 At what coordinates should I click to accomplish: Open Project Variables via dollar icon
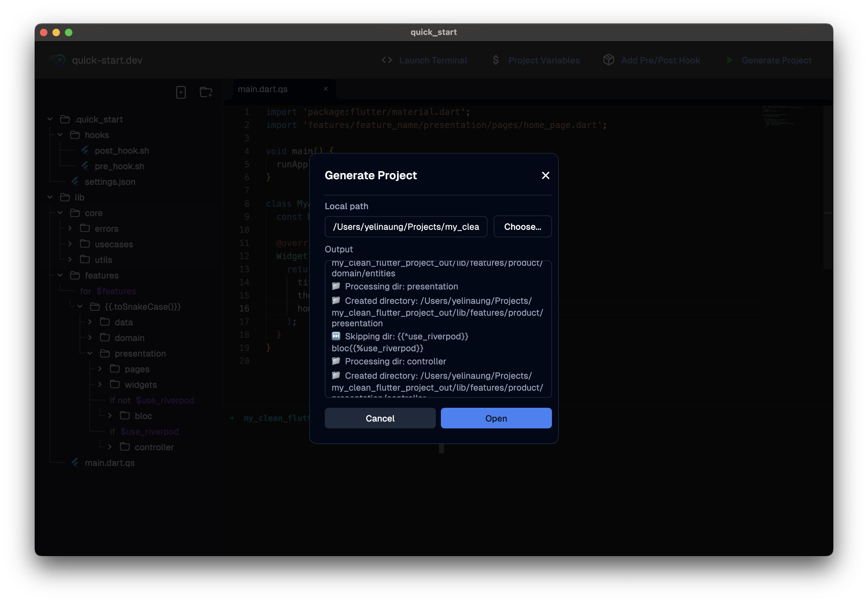496,60
